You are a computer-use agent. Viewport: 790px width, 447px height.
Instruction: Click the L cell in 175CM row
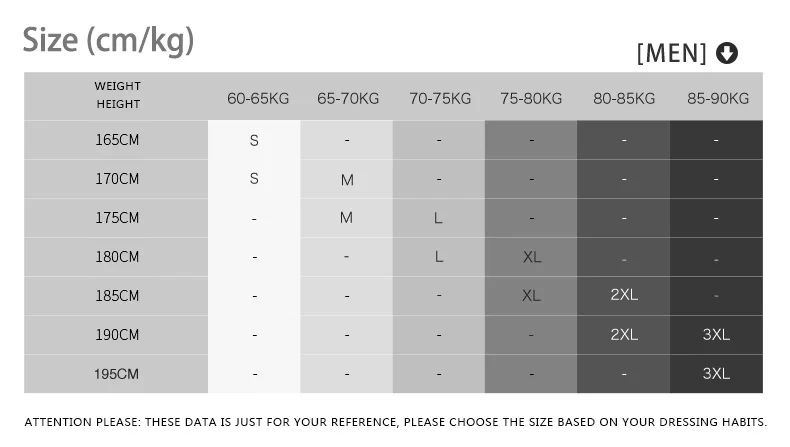pyautogui.click(x=438, y=218)
